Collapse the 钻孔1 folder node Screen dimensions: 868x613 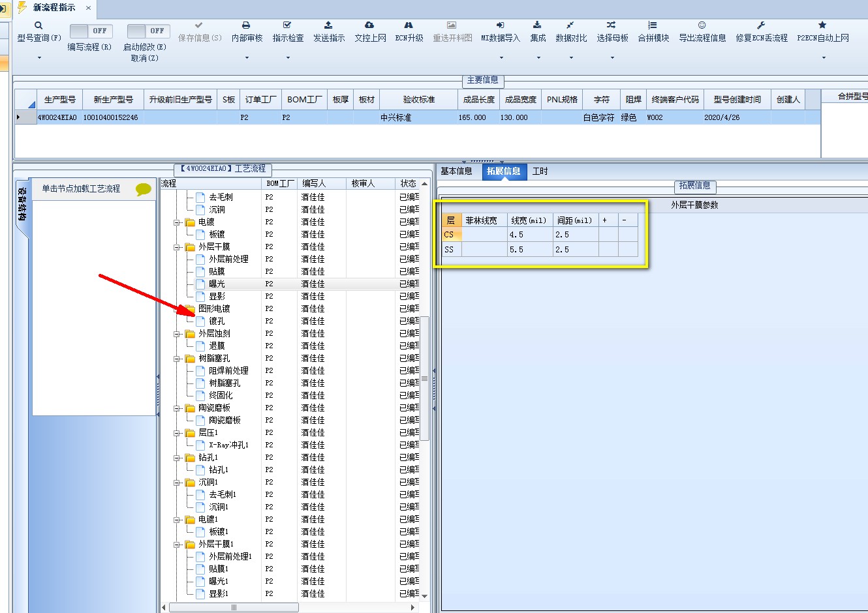[x=177, y=458]
